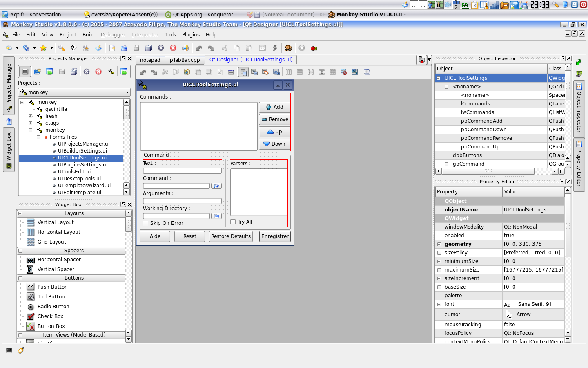This screenshot has height=368, width=588.
Task: Click the Arguments input field
Action: [x=182, y=201]
